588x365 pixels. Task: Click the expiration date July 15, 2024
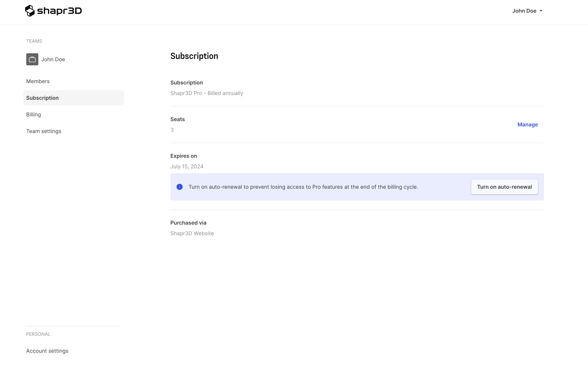(187, 166)
